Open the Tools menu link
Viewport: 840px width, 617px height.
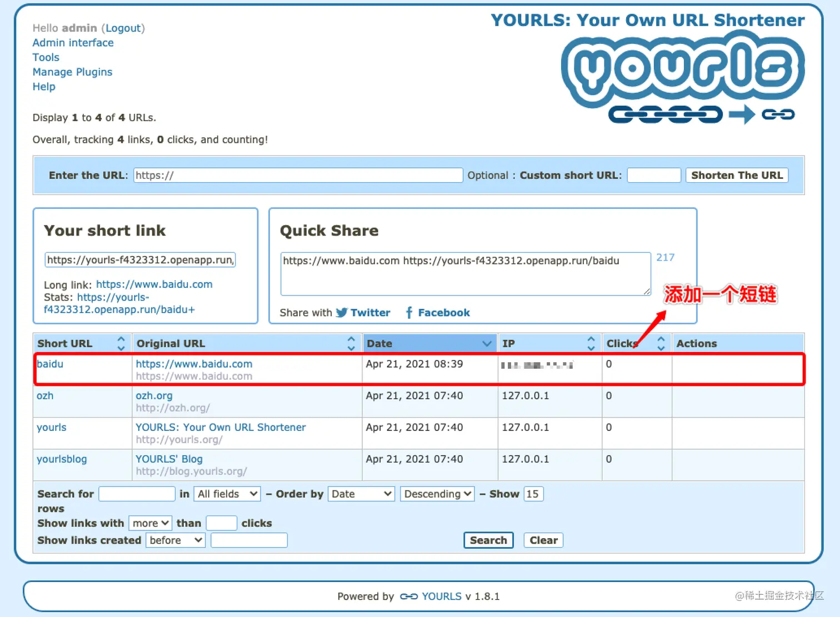click(46, 57)
